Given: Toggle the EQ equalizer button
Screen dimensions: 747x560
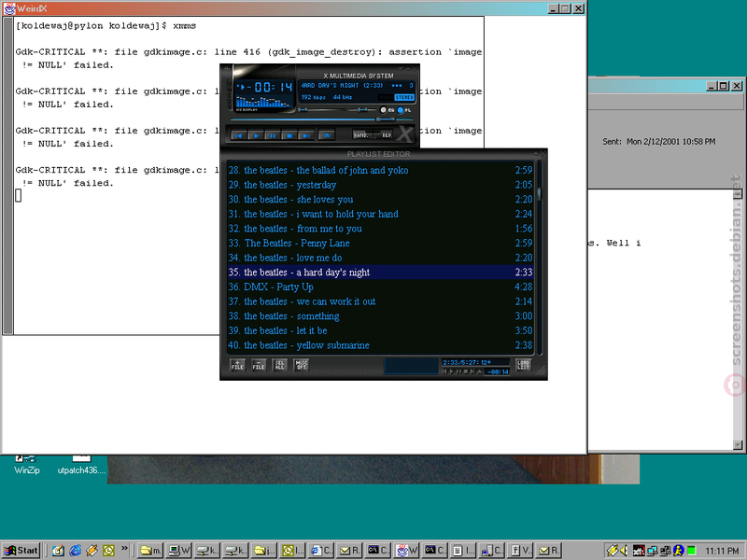Looking at the screenshot, I should [x=387, y=110].
